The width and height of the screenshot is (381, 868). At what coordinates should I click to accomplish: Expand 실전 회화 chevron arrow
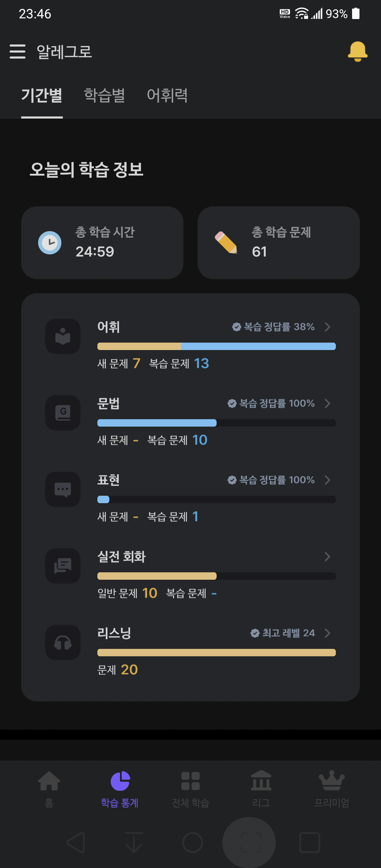click(x=327, y=556)
